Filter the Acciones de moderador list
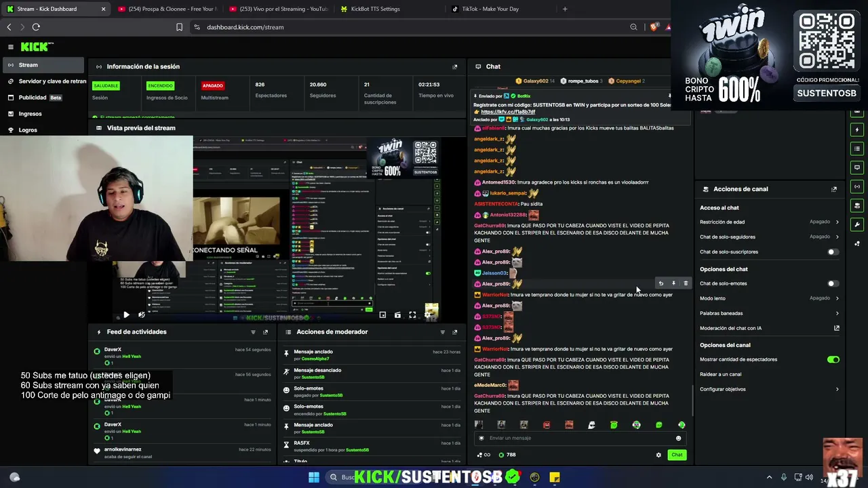868x488 pixels. click(x=442, y=332)
